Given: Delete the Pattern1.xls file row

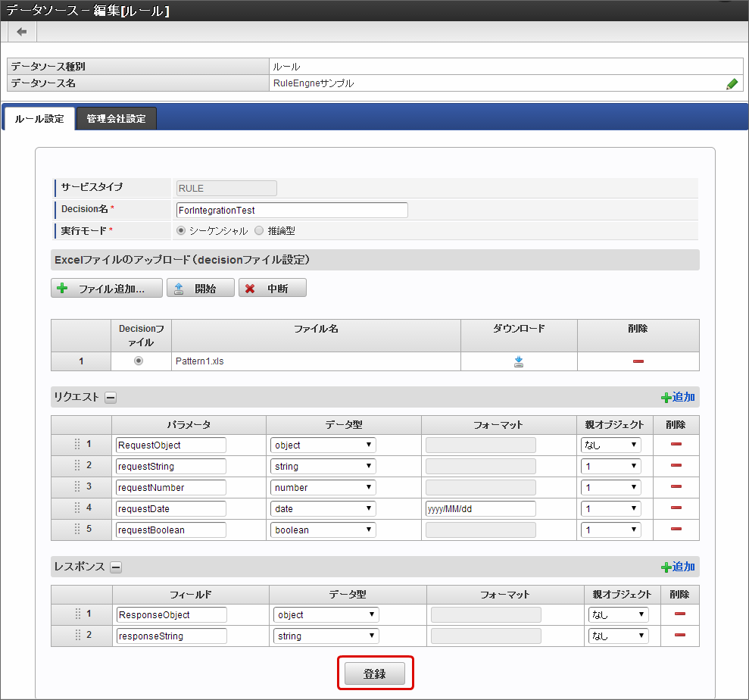Looking at the screenshot, I should tap(638, 361).
